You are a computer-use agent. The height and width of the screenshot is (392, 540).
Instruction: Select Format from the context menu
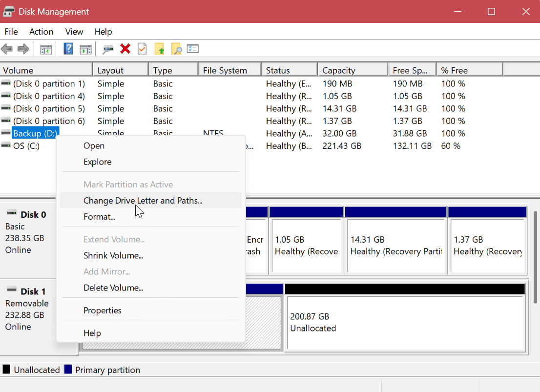click(x=99, y=217)
